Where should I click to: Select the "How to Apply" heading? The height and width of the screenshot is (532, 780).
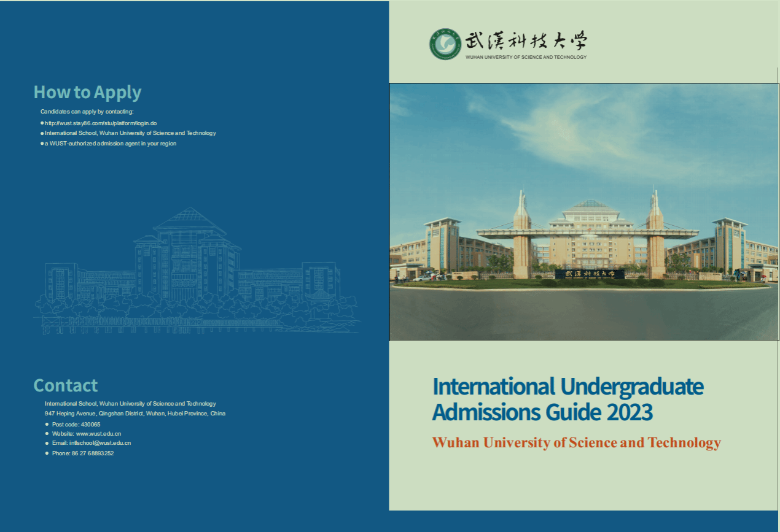point(87,92)
